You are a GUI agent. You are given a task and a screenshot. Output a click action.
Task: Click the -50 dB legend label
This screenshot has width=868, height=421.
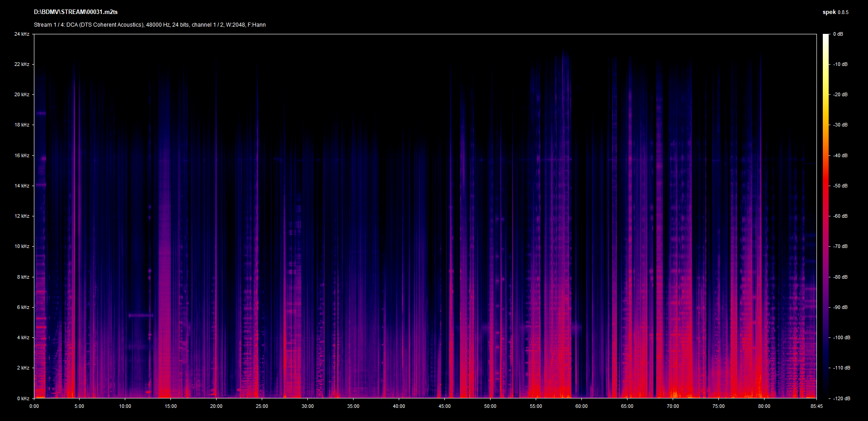(840, 186)
